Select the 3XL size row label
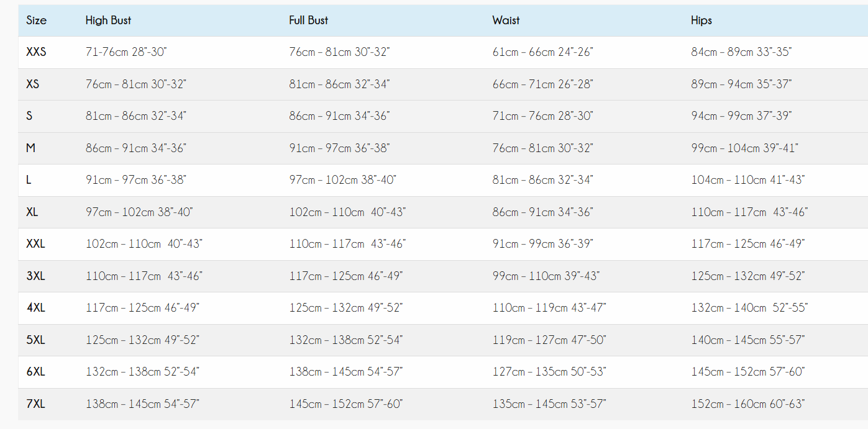 35,276
